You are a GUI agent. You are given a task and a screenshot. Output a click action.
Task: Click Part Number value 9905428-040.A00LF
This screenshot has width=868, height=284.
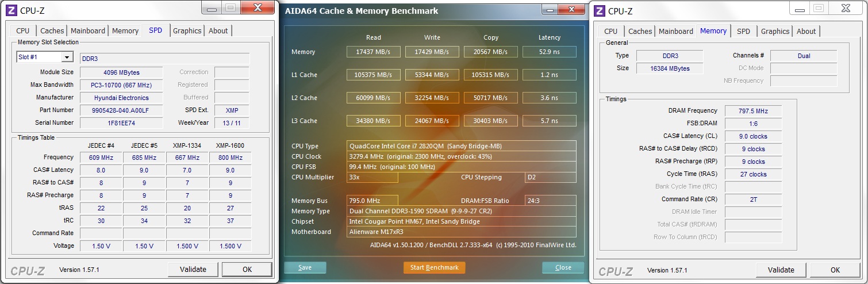pos(122,110)
